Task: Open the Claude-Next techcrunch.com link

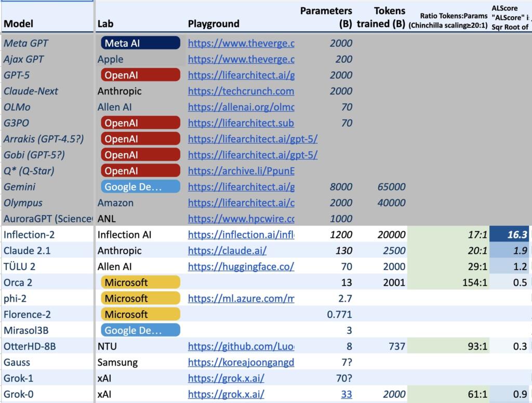Action: 241,91
